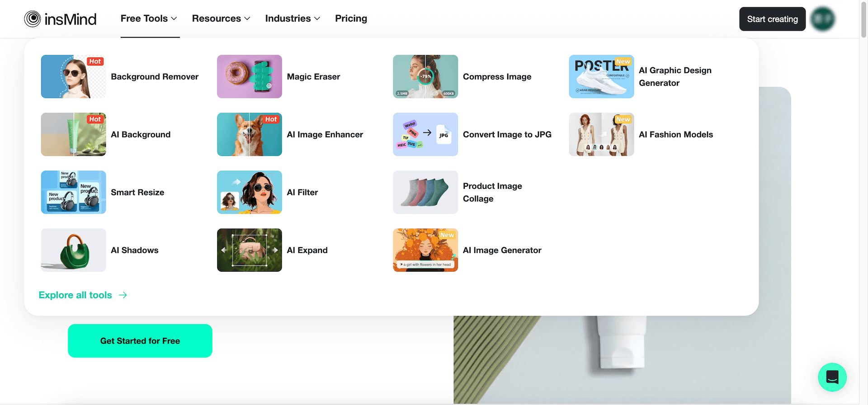Screen dimensions: 868x405
Task: Open the Industries menu
Action: click(292, 19)
